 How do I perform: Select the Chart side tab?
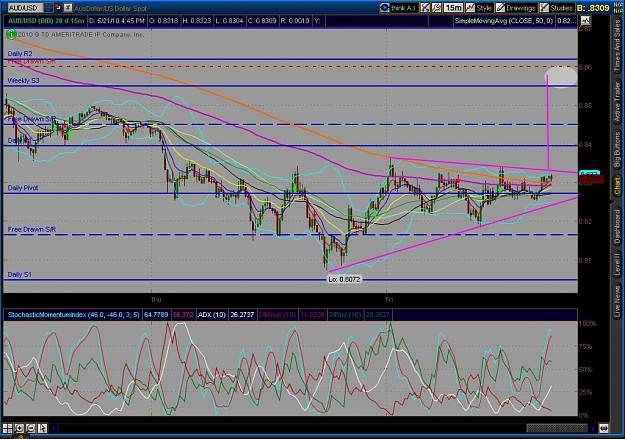pos(617,186)
